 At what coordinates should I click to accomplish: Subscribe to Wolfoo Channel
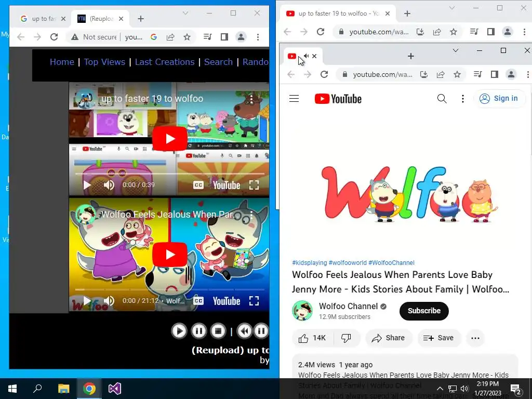tap(424, 311)
